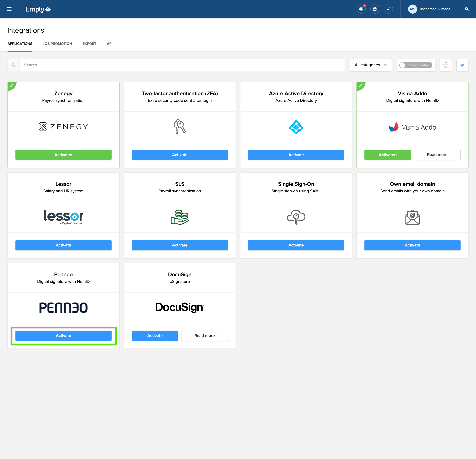Activate the Penneo integration
476x459 pixels.
[63, 335]
